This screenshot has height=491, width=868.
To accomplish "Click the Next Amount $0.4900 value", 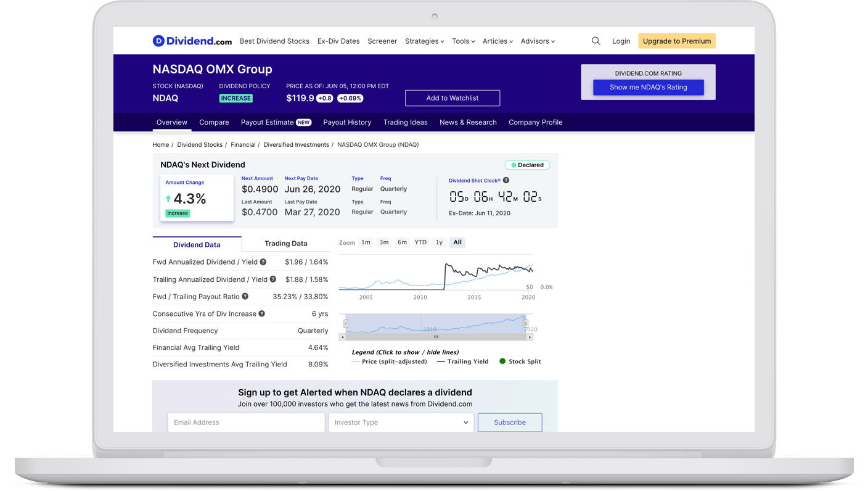I will click(260, 189).
